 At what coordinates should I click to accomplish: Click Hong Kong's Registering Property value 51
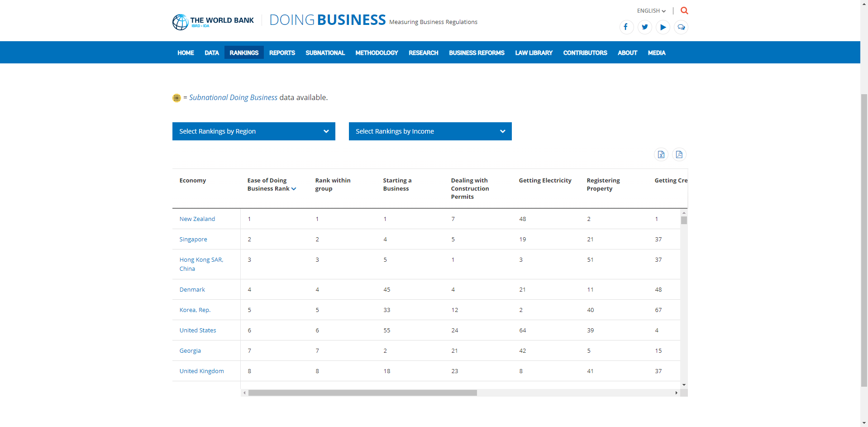pyautogui.click(x=591, y=259)
